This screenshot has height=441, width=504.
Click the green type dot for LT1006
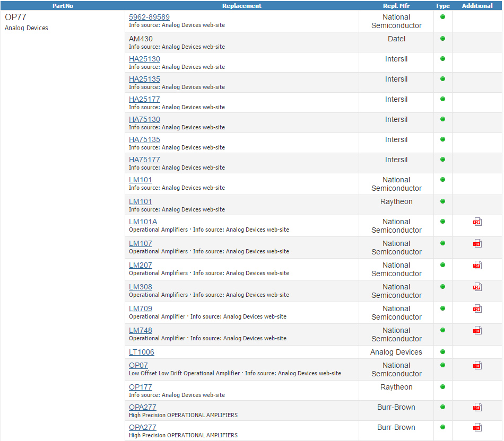tap(442, 352)
